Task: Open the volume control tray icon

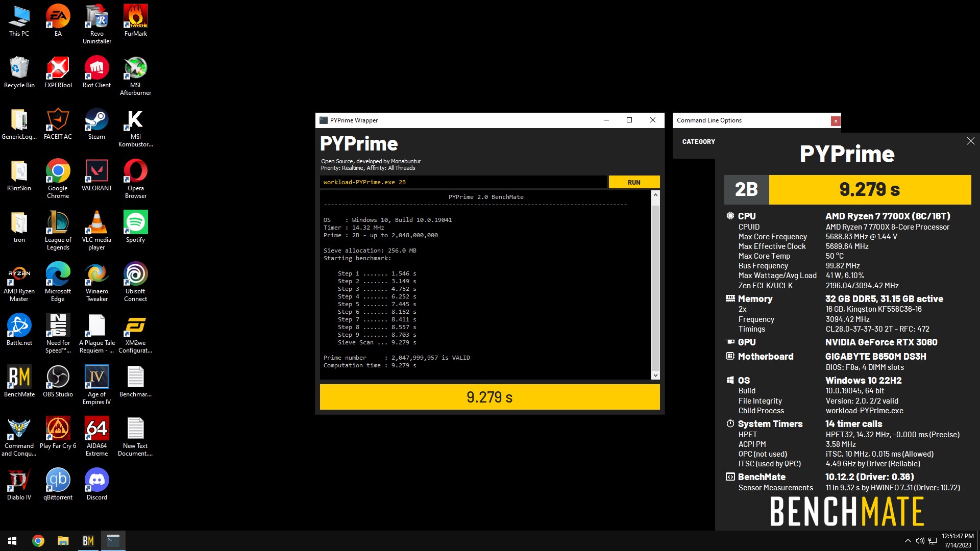Action: coord(920,541)
